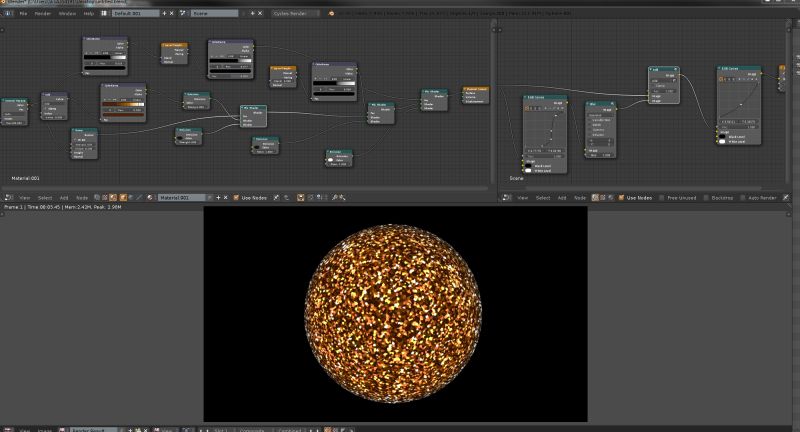Browse scenes icon beside Scene field

(x=183, y=13)
